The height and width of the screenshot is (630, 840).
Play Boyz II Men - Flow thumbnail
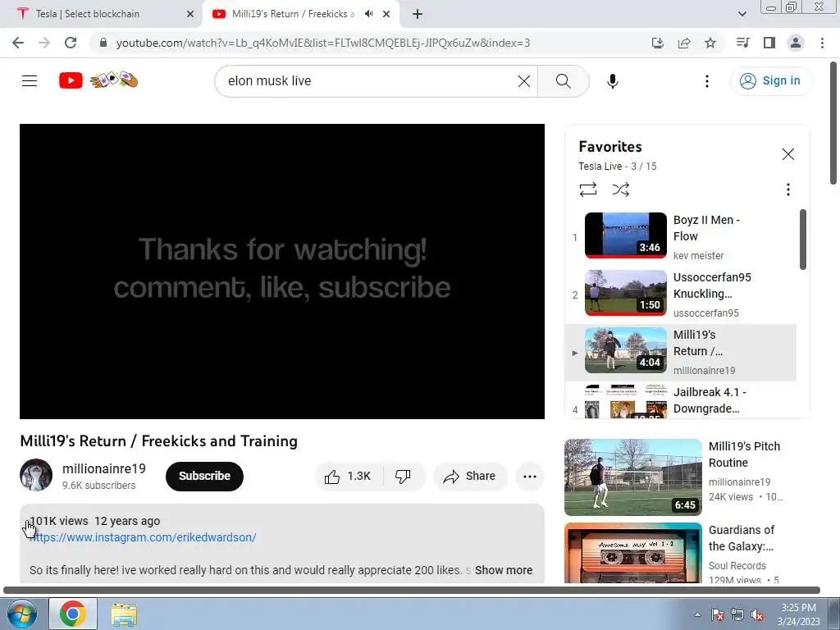[625, 235]
